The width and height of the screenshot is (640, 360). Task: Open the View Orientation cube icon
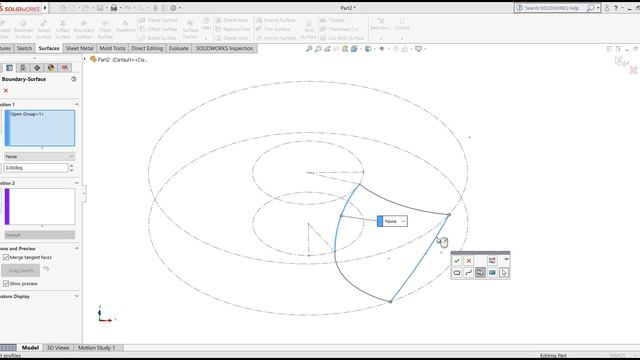[354, 49]
